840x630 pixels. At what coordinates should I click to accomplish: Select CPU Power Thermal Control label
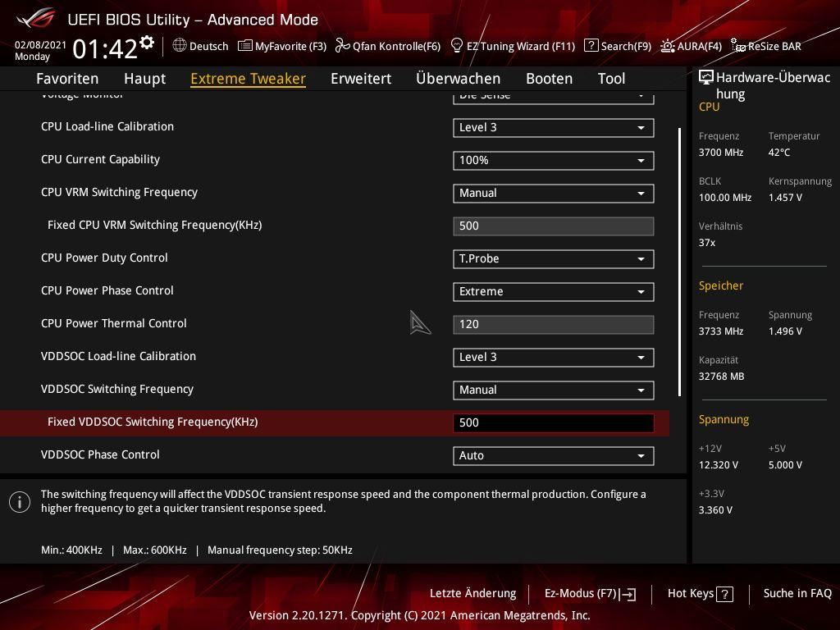coord(113,323)
